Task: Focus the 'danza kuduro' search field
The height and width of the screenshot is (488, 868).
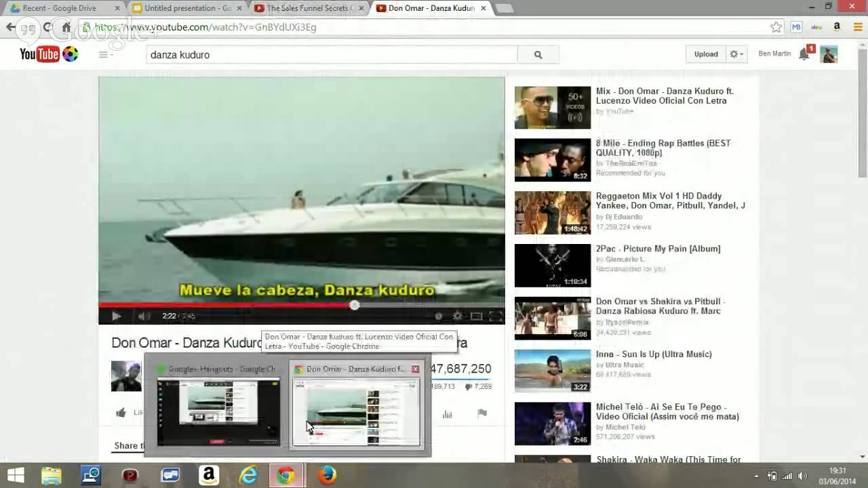Action: point(332,55)
